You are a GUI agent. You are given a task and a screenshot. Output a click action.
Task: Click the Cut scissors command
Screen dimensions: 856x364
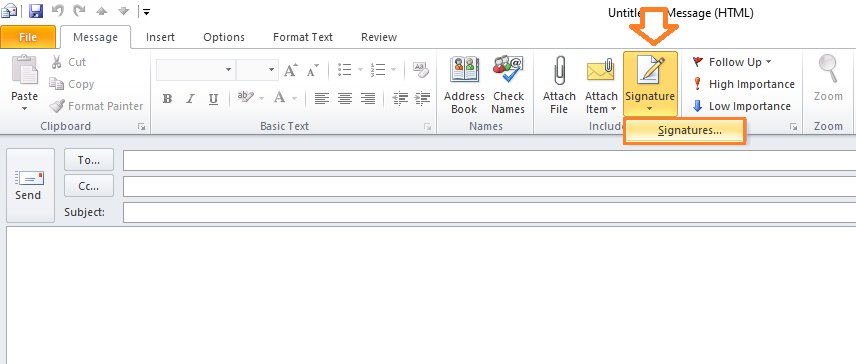[x=68, y=62]
